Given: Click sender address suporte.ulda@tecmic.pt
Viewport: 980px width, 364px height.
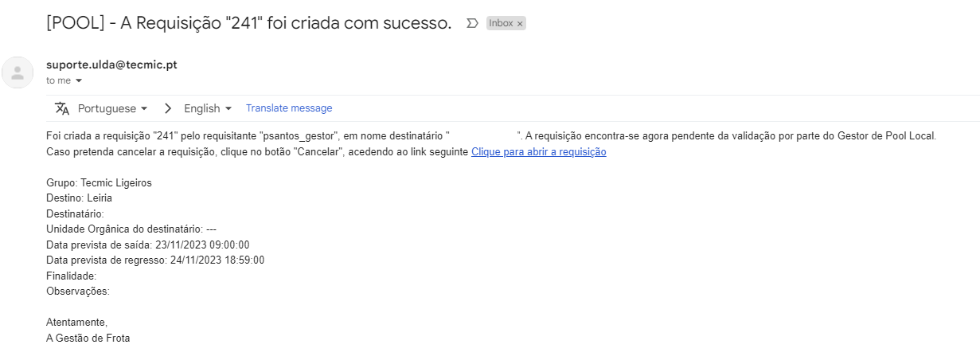Looking at the screenshot, I should click(111, 65).
